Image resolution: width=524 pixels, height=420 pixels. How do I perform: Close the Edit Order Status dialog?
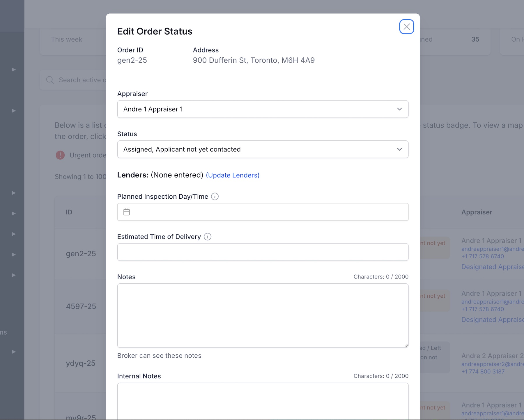pyautogui.click(x=406, y=27)
